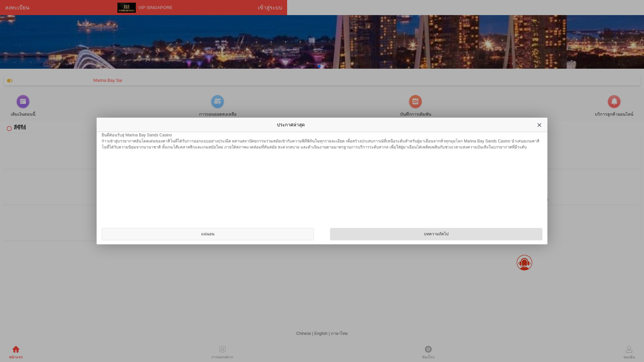Click the speaker announcement icon
This screenshot has width=644, height=362.
[x=10, y=80]
